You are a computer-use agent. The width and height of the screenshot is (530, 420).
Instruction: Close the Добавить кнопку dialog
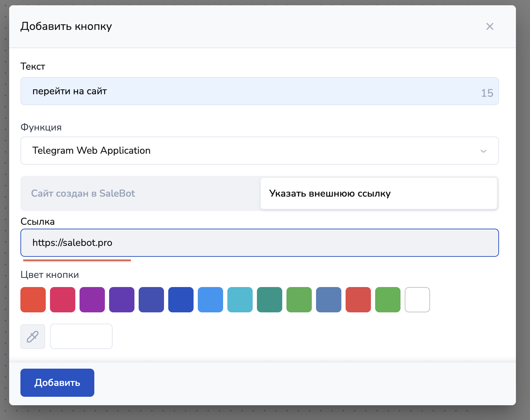tap(490, 26)
